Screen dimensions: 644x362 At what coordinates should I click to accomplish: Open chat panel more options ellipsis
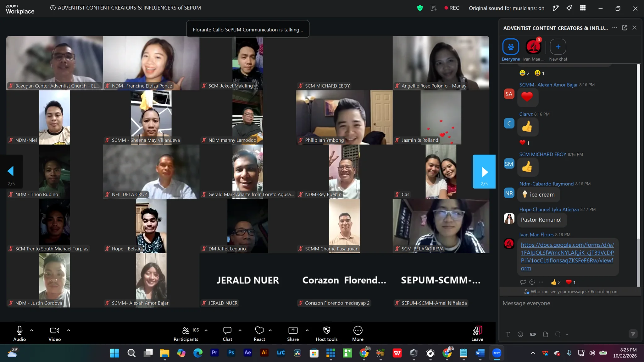point(615,28)
